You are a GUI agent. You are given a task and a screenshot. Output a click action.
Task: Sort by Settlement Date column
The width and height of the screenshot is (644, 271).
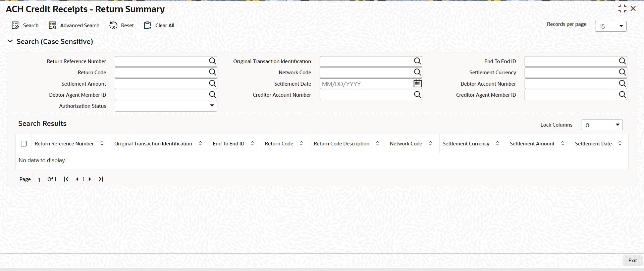[x=620, y=143]
